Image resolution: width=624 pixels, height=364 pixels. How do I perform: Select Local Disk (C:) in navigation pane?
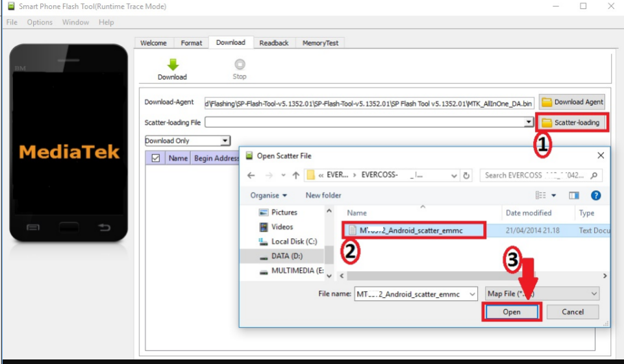pos(288,241)
